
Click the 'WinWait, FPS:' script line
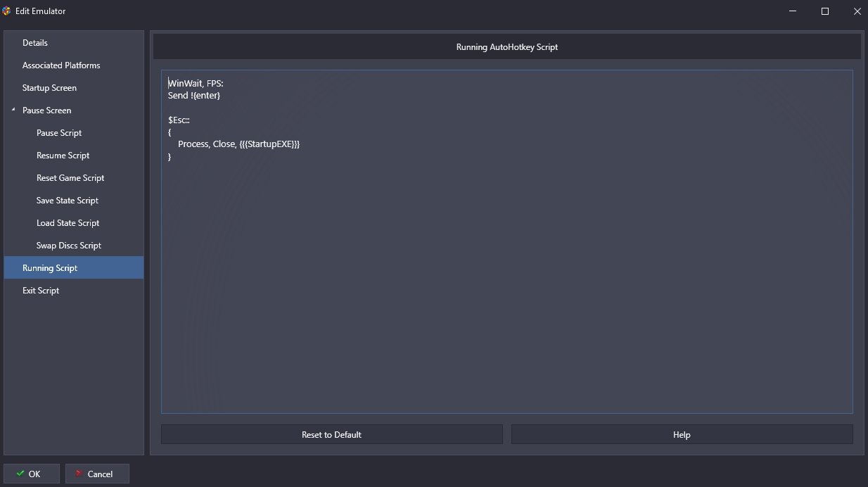tap(196, 83)
